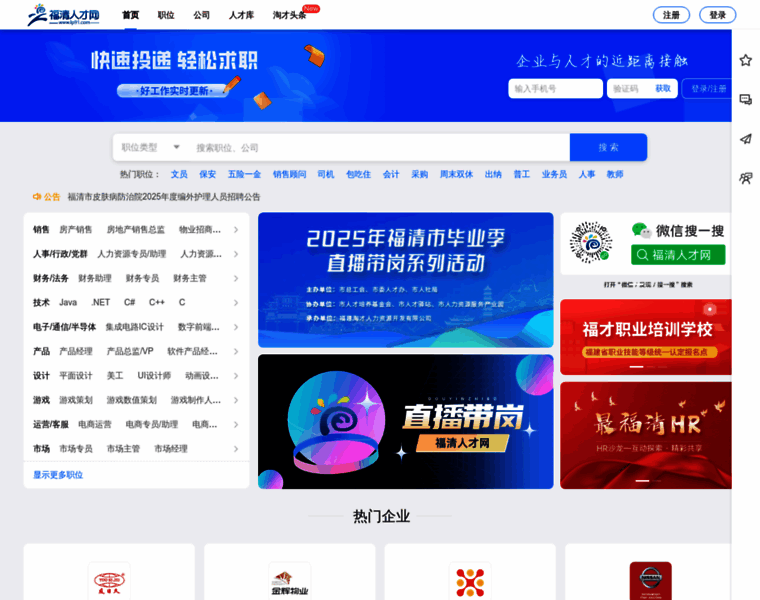760x600 pixels.
Task: Click the Nissan company logo
Action: (x=650, y=581)
